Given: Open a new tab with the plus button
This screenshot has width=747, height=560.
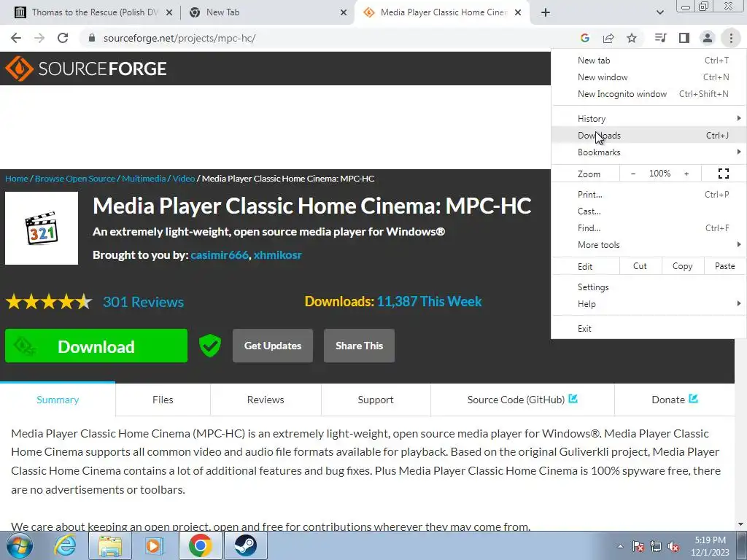Looking at the screenshot, I should point(546,12).
